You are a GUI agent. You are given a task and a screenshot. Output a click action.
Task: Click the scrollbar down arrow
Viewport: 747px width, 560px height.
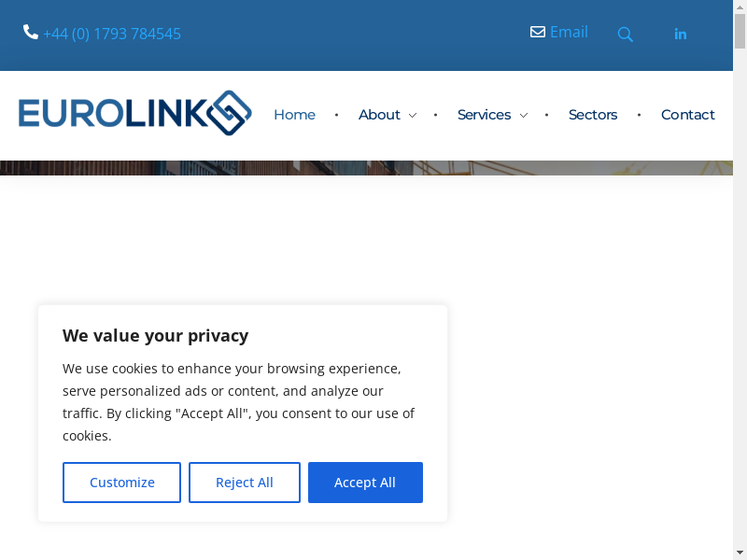(740, 552)
